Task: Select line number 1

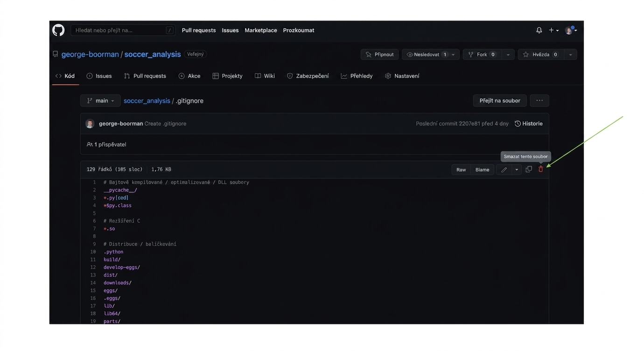Action: [x=94, y=183]
